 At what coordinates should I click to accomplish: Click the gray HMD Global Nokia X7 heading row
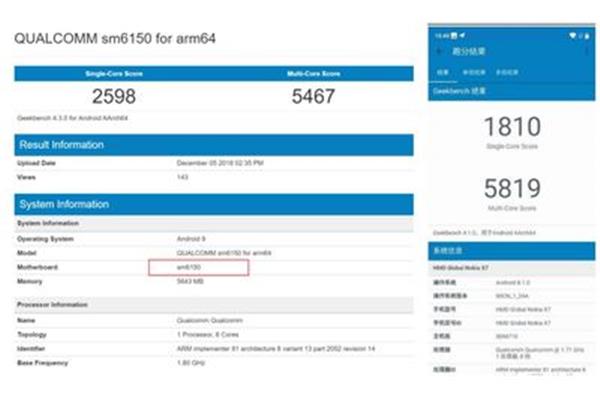(x=512, y=268)
